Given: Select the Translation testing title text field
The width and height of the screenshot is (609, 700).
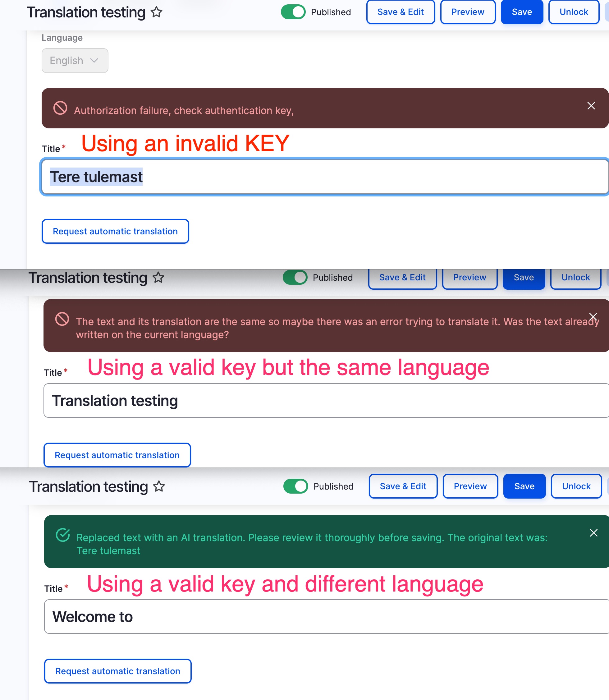Looking at the screenshot, I should 306,400.
